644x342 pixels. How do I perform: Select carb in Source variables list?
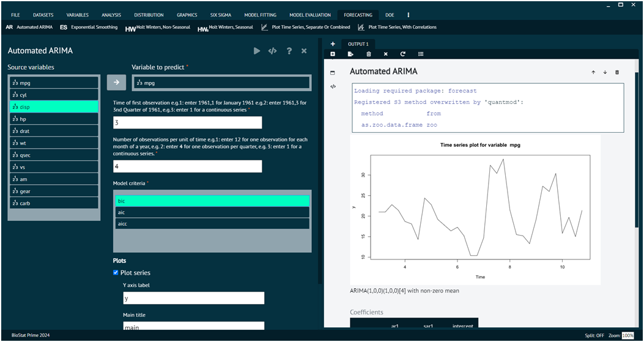(54, 203)
